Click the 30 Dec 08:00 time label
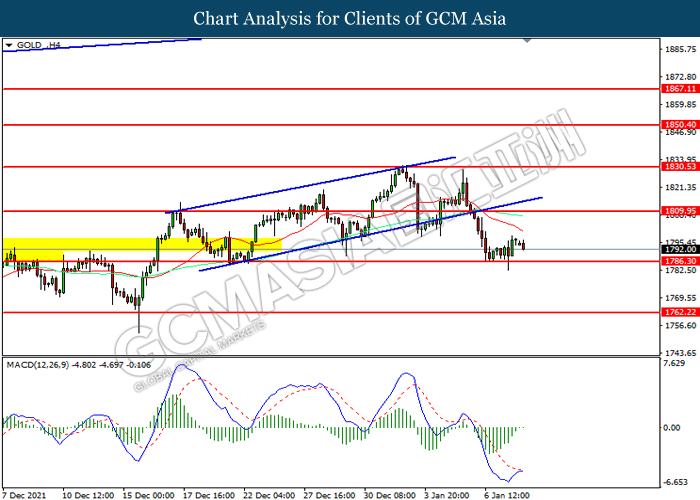 tap(389, 495)
